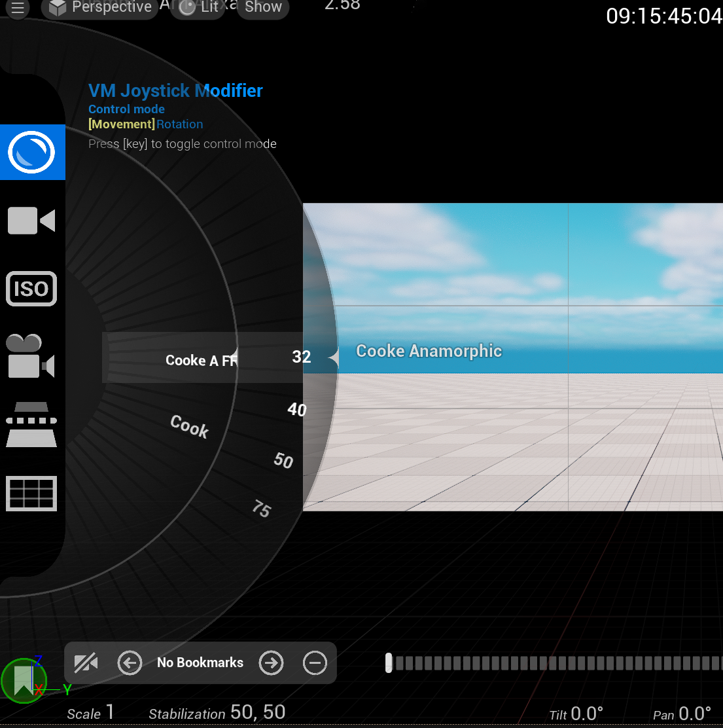Select 32 focal length on dial

pos(302,357)
